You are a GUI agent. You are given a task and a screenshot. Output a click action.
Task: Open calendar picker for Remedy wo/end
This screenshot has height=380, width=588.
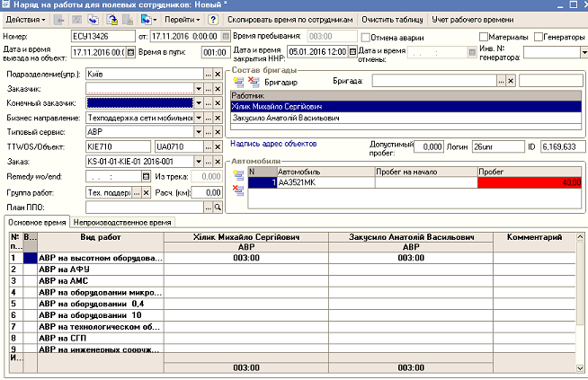pos(147,176)
